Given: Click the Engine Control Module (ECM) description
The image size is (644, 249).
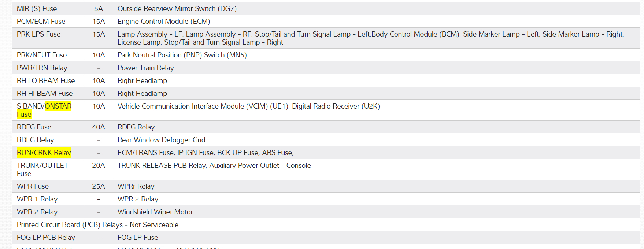Looking at the screenshot, I should pos(163,22).
